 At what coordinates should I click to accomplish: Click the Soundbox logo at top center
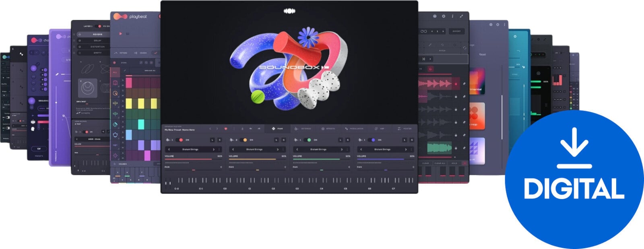coord(289,11)
